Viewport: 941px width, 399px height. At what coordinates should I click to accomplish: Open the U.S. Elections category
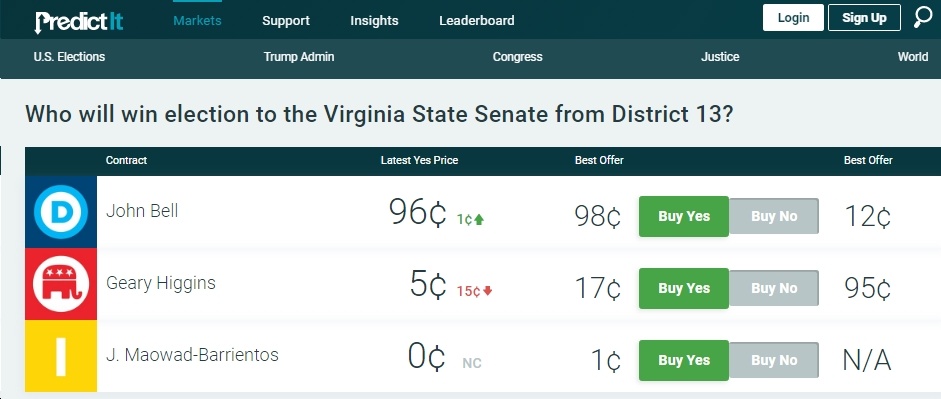pos(69,57)
